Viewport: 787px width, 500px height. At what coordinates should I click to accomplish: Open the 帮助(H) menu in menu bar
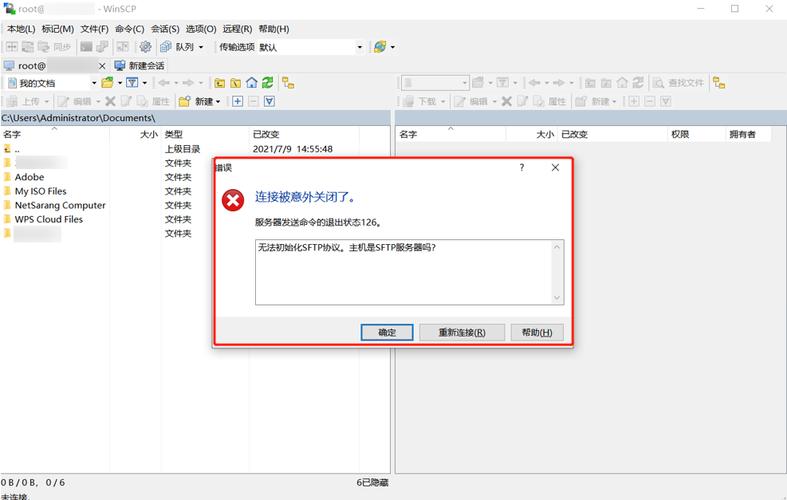click(274, 29)
